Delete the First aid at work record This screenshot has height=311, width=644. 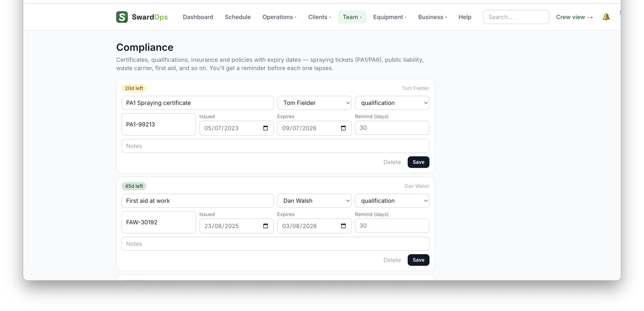click(392, 260)
